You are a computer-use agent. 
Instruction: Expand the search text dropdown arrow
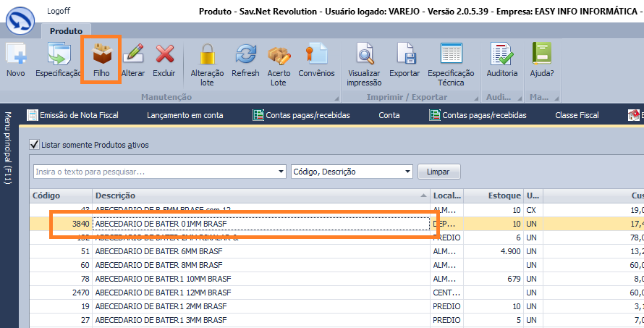pyautogui.click(x=281, y=172)
